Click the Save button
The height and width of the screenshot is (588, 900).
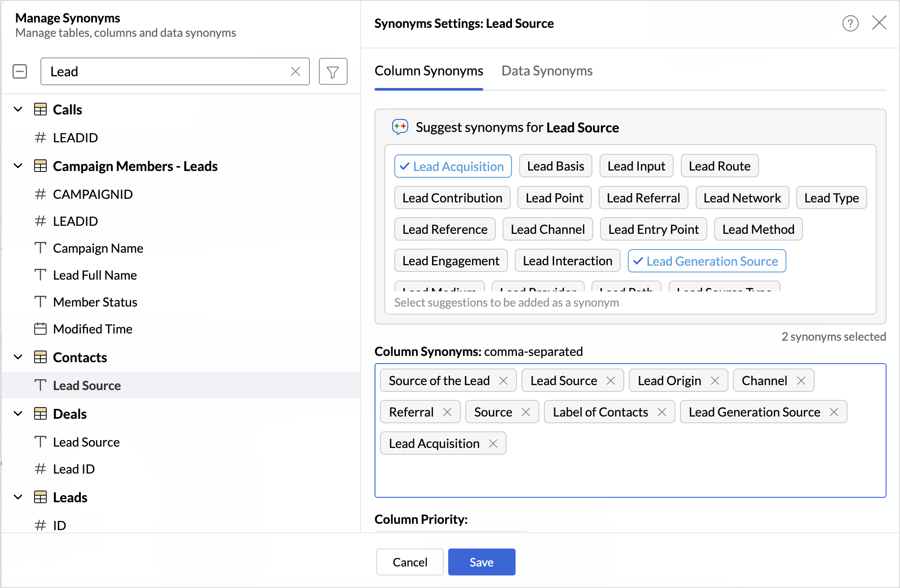click(481, 562)
